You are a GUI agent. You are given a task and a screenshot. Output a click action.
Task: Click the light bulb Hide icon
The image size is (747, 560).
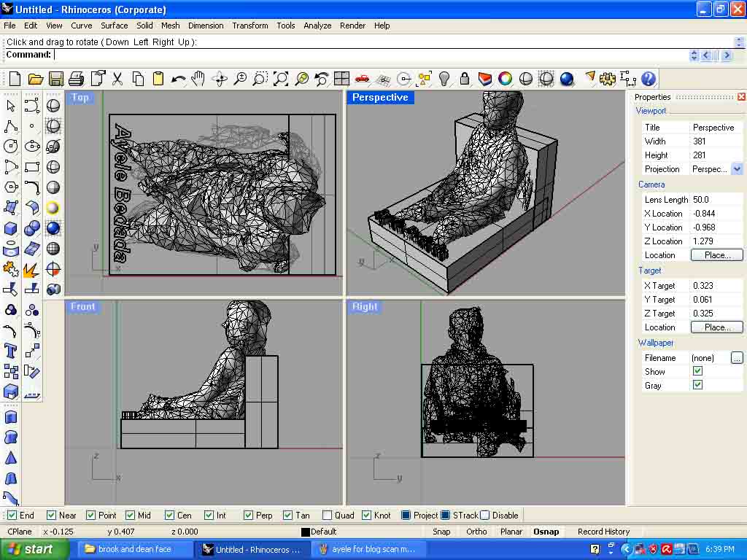pos(444,79)
